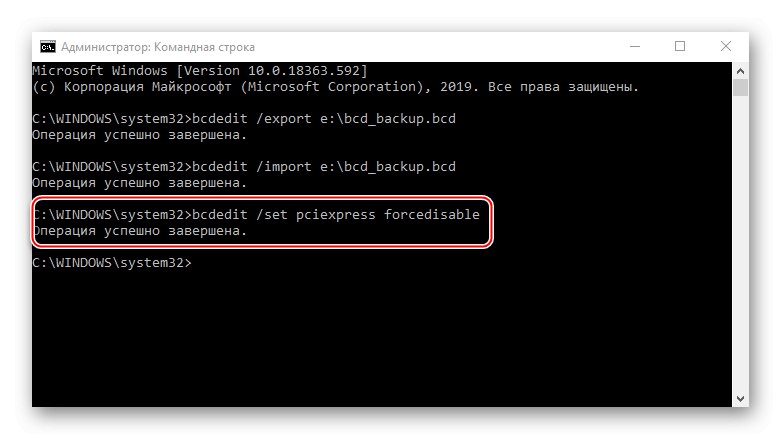Click the scrollbar down arrow

click(x=741, y=399)
